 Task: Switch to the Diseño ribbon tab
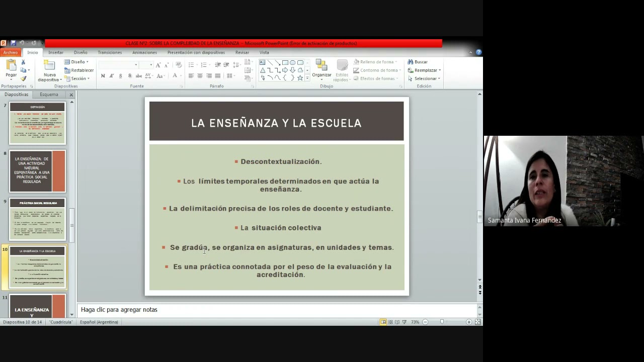(80, 52)
